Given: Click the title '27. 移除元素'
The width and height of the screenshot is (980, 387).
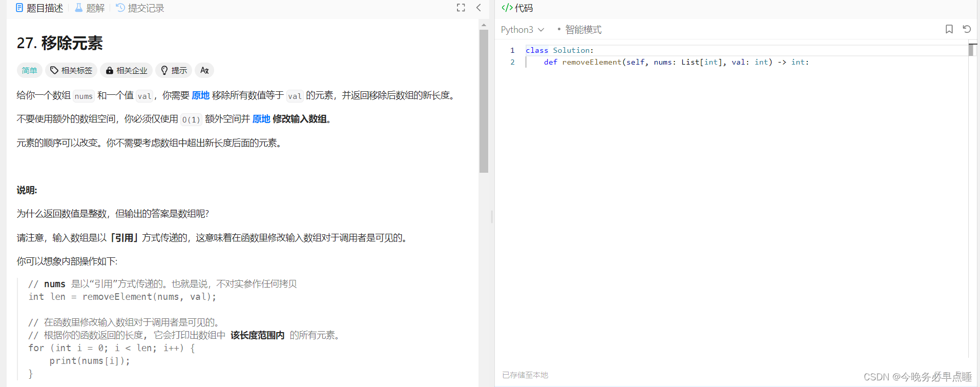Looking at the screenshot, I should click(x=59, y=43).
